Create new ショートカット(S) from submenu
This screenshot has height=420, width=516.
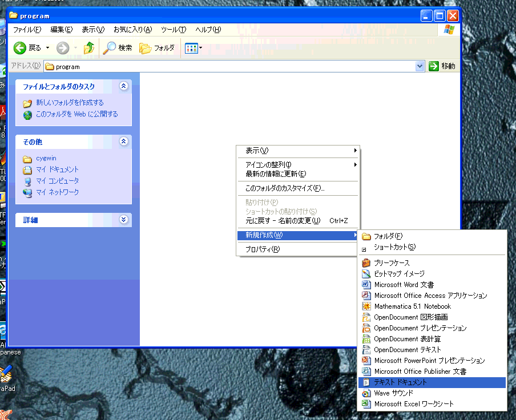pos(432,247)
